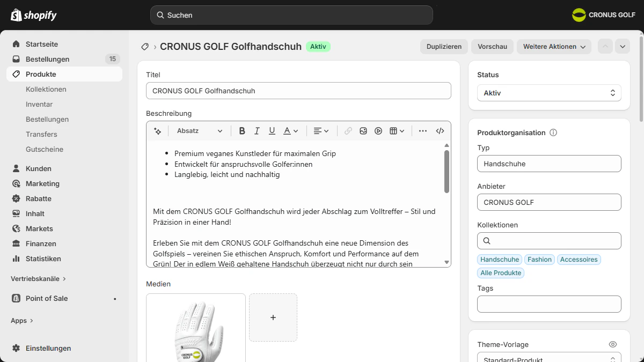
Task: Click the Fashion collection tag
Action: pos(539,260)
